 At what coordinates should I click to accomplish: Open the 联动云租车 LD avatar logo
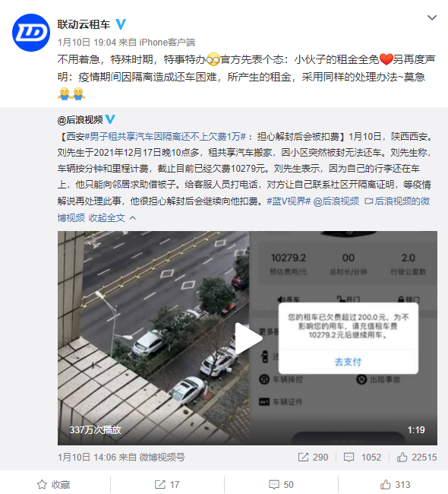pos(31,33)
